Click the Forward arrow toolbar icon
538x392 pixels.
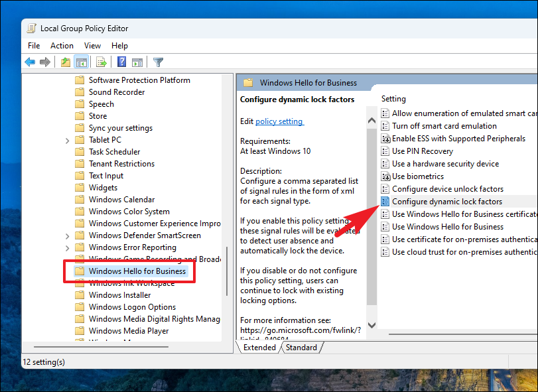pyautogui.click(x=45, y=62)
